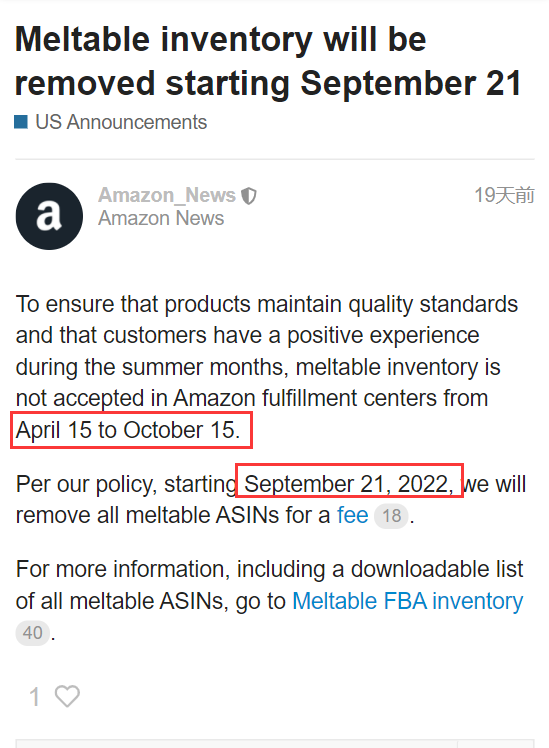Click the Amazon News avatar logo

49,216
